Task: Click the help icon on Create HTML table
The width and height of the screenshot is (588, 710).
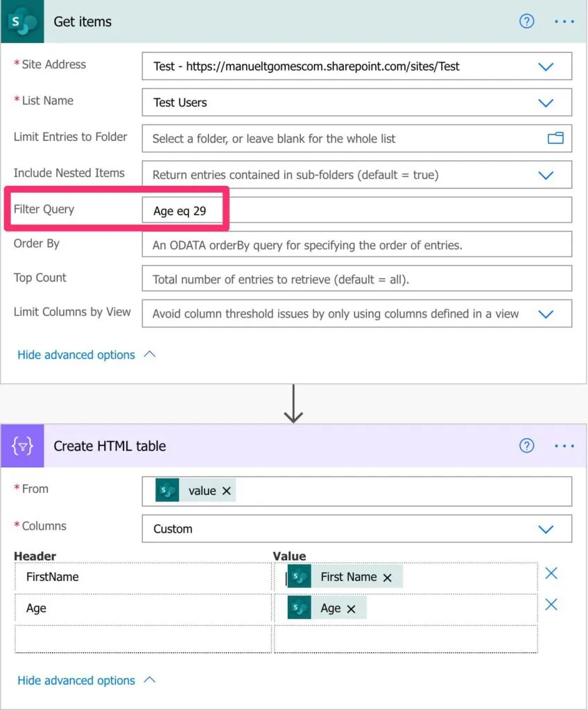Action: tap(527, 446)
